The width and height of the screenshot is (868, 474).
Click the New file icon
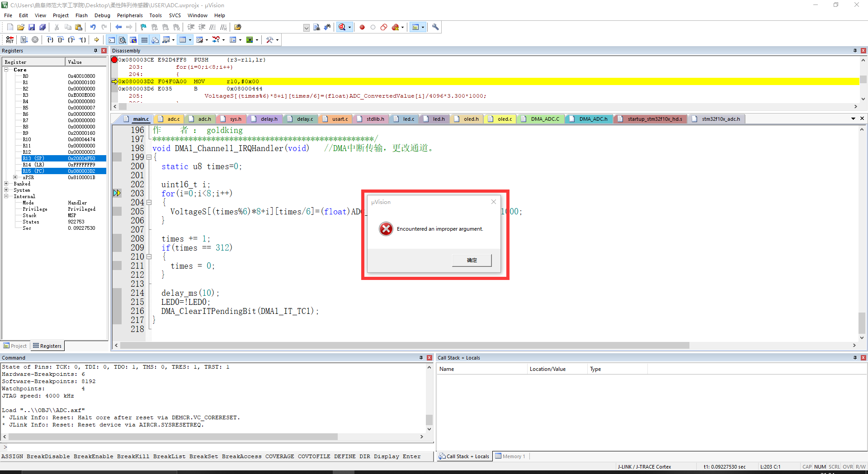coord(10,27)
